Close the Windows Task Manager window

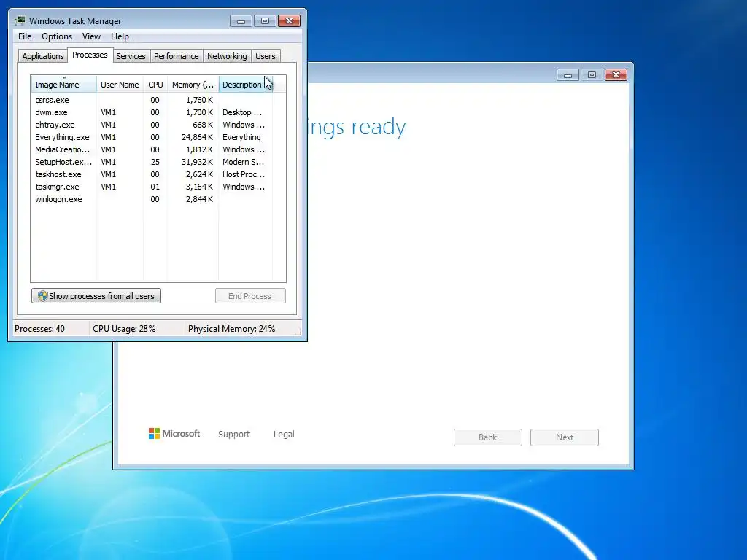[x=289, y=21]
